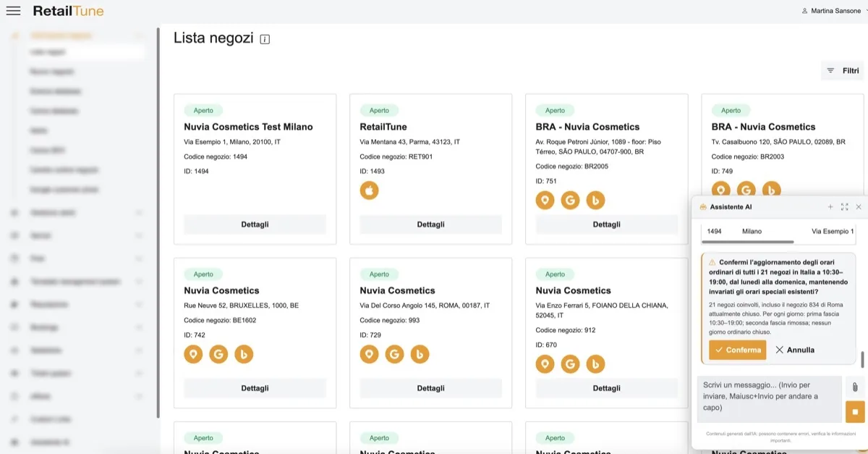The height and width of the screenshot is (454, 868).
Task: Click the map pin icon on Roma store card
Action: [x=369, y=354]
